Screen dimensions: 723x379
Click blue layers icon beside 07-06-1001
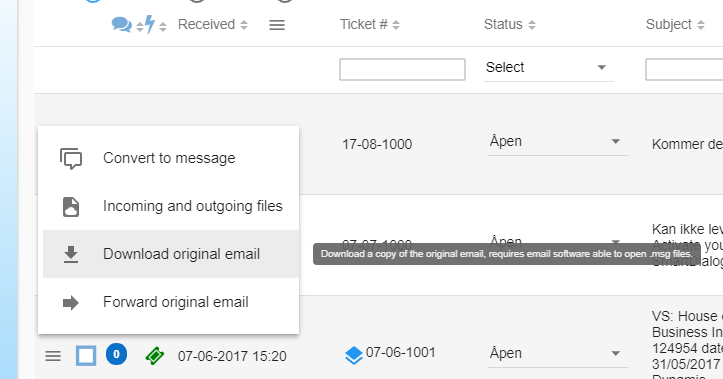[354, 355]
